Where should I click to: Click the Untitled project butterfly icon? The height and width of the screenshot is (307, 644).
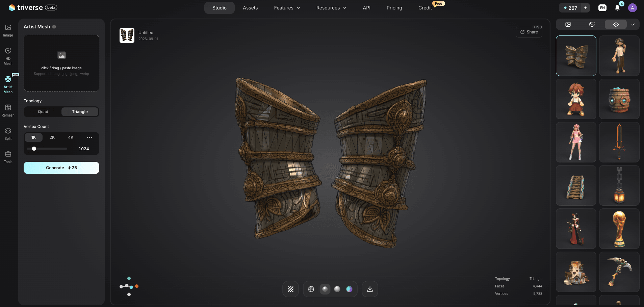(127, 35)
